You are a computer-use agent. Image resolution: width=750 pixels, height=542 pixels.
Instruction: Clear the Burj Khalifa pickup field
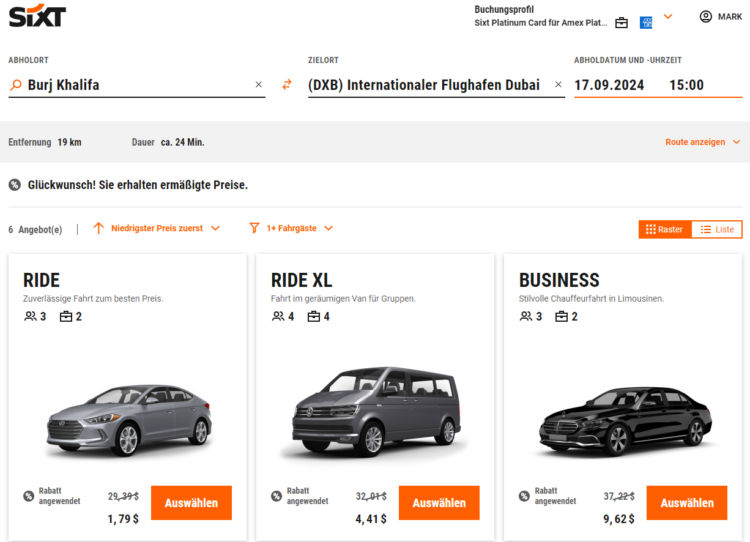[259, 85]
